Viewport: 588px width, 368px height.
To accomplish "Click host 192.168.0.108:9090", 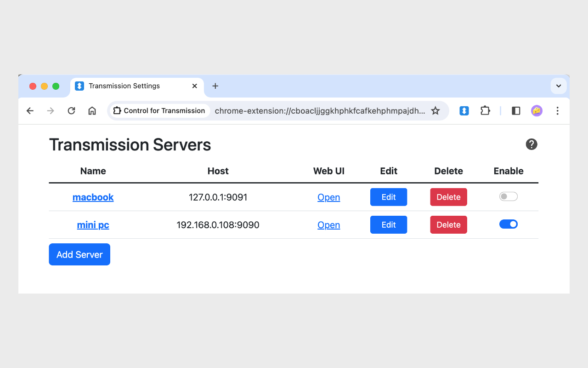I will pos(218,225).
